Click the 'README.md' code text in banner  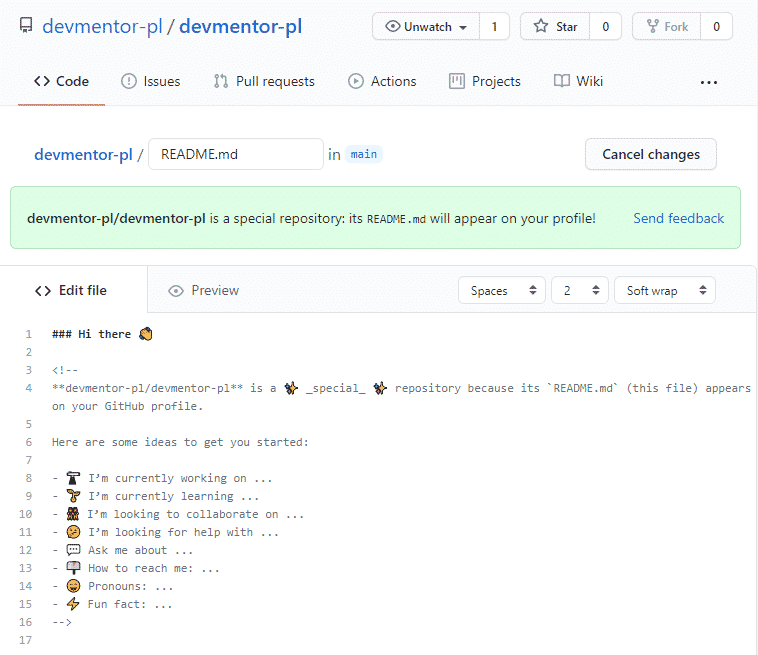tap(396, 218)
